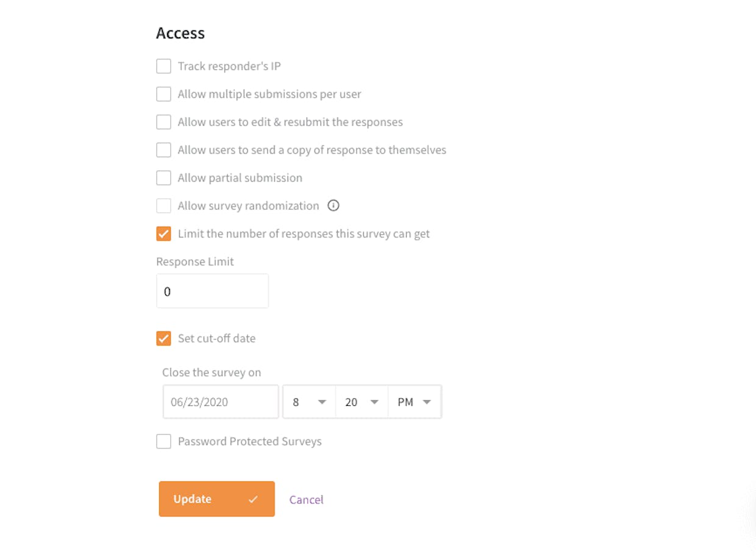Check Allow multiple submissions per user
Viewport: 756px width, 557px height.
(x=163, y=94)
